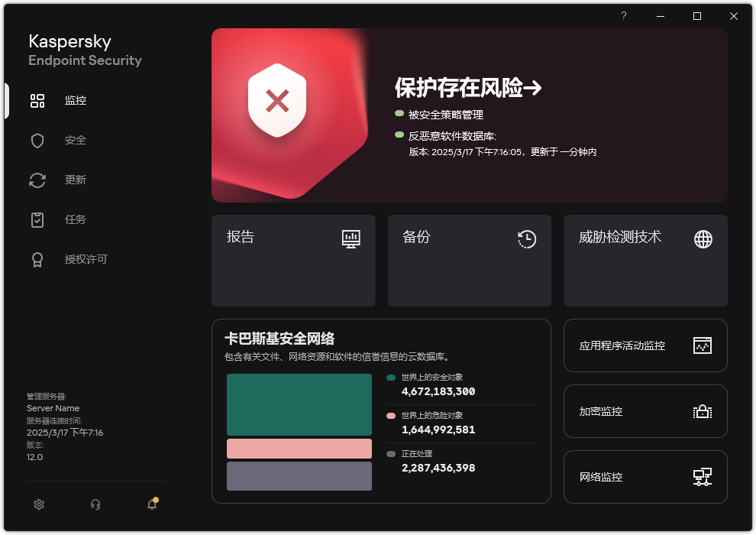Screen dimensions: 756x535
Task: Select the 安全 (Security) shield icon in sidebar
Action: [x=37, y=140]
